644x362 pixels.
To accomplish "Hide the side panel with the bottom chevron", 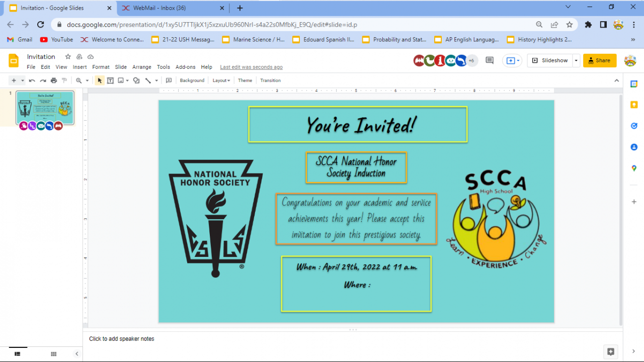I will coord(633,351).
